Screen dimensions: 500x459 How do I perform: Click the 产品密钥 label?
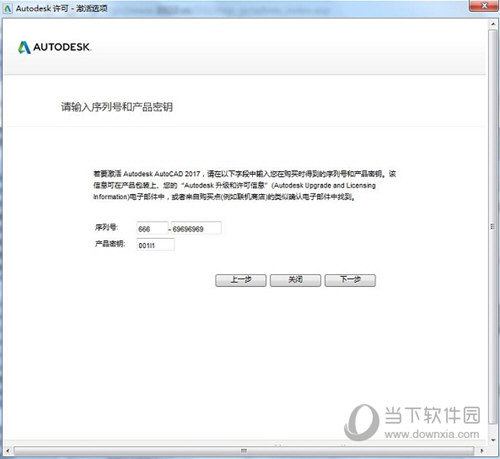point(110,244)
